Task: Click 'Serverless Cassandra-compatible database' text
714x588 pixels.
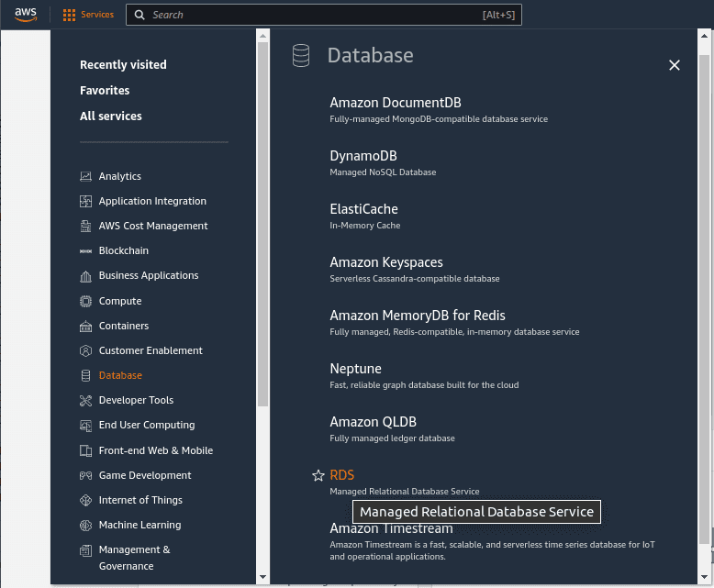Action: click(415, 279)
